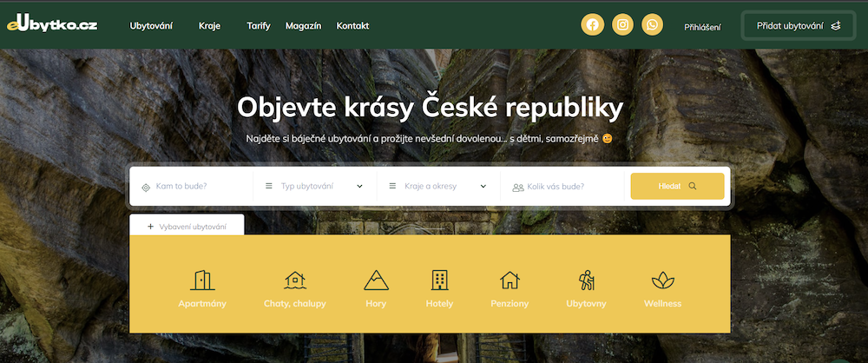Select the Wellness lotus icon
The height and width of the screenshot is (363, 868).
pos(662,280)
